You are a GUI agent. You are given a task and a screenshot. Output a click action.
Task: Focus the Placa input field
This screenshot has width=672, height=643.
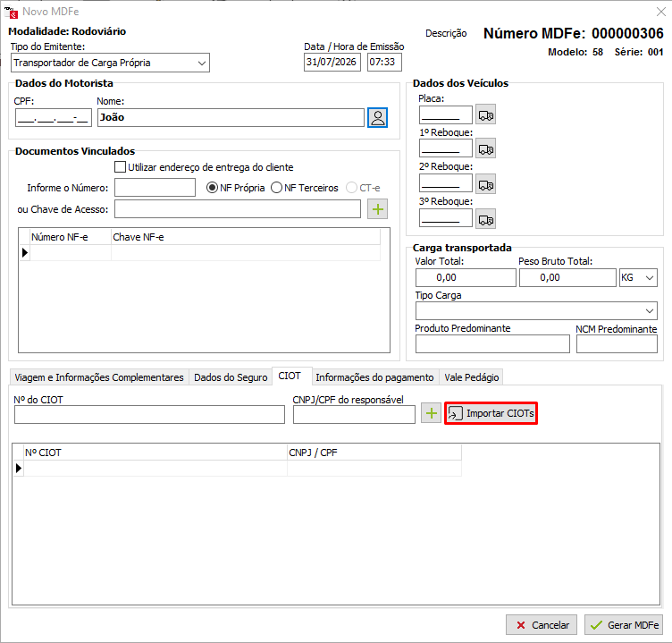(x=446, y=114)
